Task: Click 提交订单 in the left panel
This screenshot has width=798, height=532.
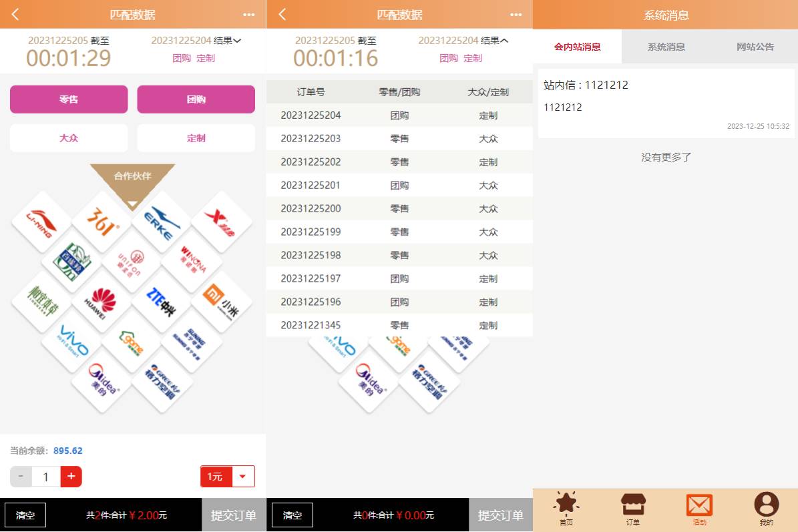Action: [x=234, y=515]
